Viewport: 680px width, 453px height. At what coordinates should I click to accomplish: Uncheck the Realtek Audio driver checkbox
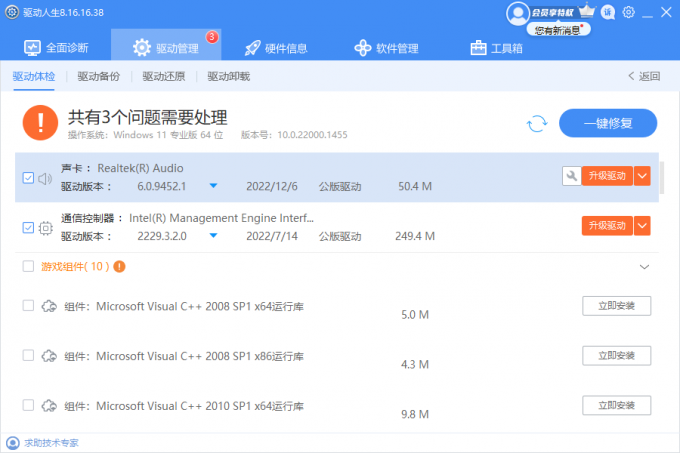tap(28, 178)
